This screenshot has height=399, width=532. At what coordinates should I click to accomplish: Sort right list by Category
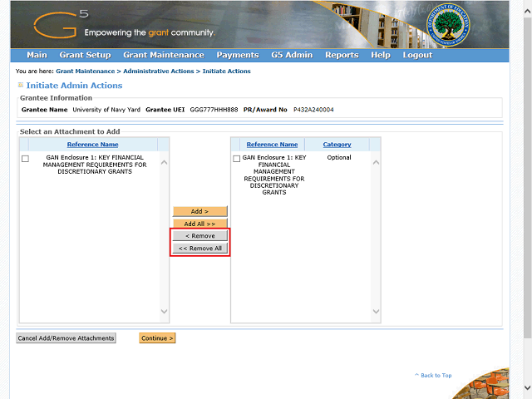(x=337, y=145)
